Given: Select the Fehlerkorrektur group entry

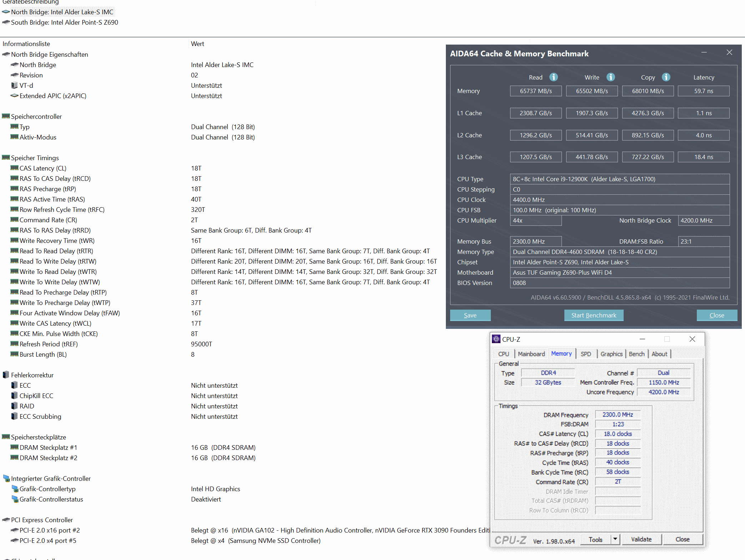Looking at the screenshot, I should click(x=32, y=375).
